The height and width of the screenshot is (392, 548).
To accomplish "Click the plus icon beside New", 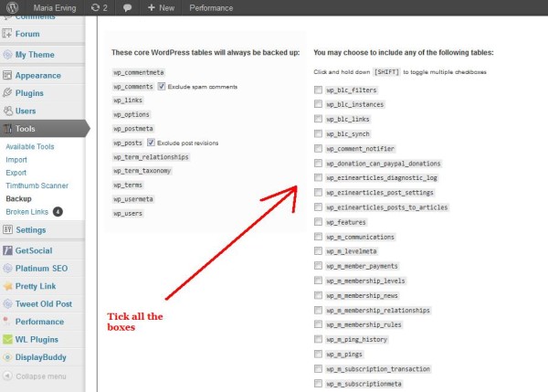I will point(151,7).
